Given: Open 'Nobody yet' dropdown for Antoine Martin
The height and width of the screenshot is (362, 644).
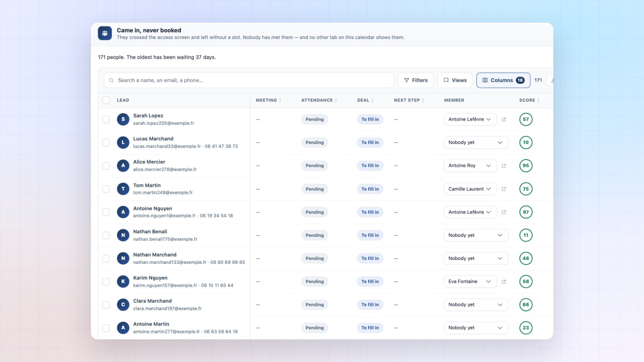Looking at the screenshot, I should coord(476,328).
